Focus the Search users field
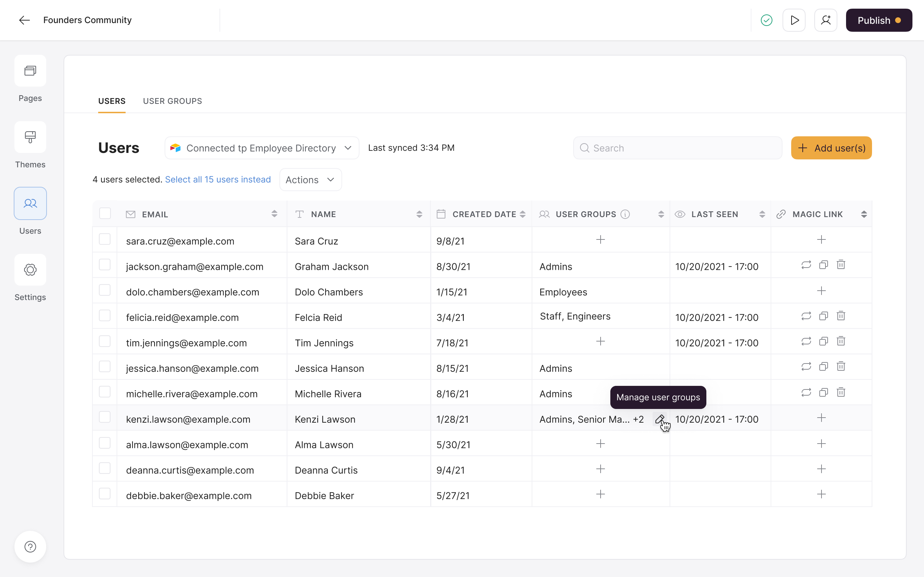Image resolution: width=924 pixels, height=577 pixels. [678, 148]
